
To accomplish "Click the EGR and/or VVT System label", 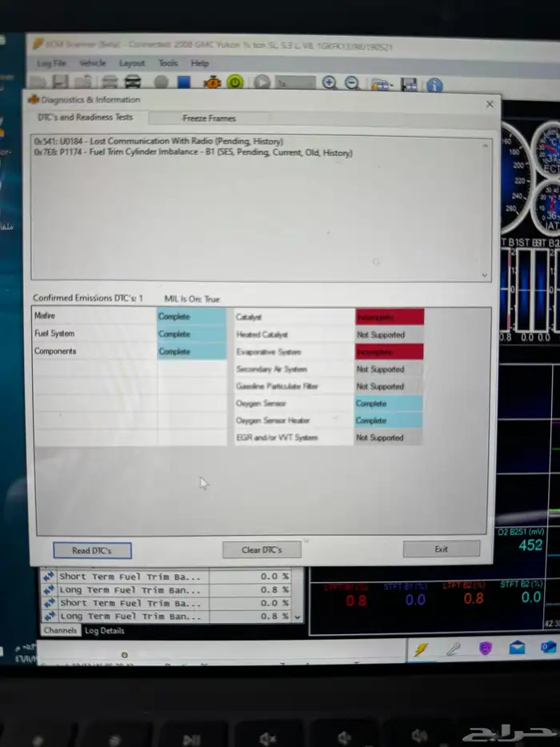I will (277, 437).
